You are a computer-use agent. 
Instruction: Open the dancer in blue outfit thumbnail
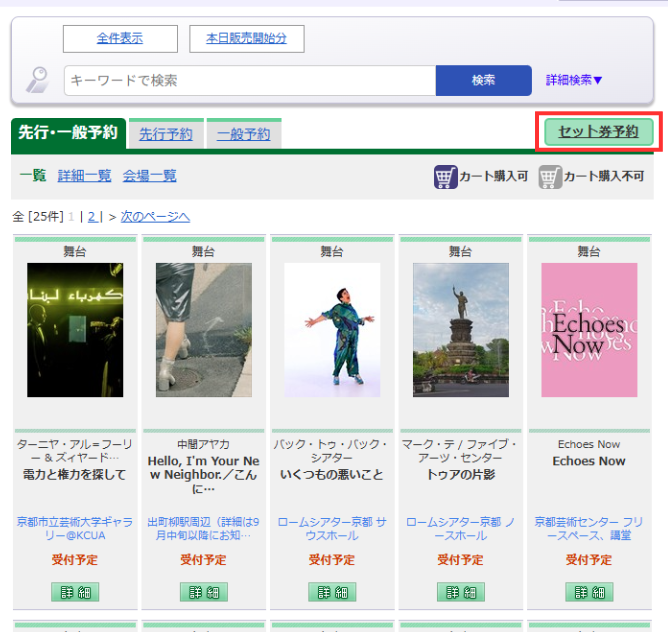pyautogui.click(x=332, y=330)
